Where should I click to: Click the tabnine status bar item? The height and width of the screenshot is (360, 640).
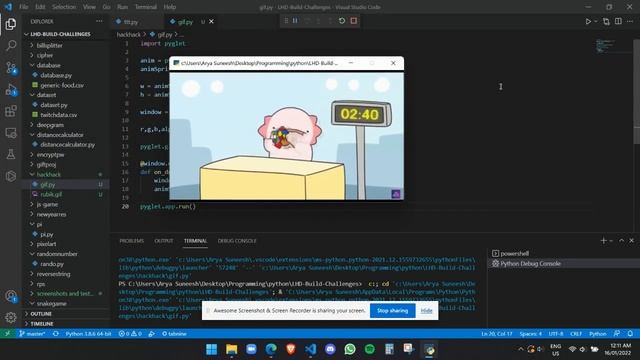pyautogui.click(x=174, y=333)
